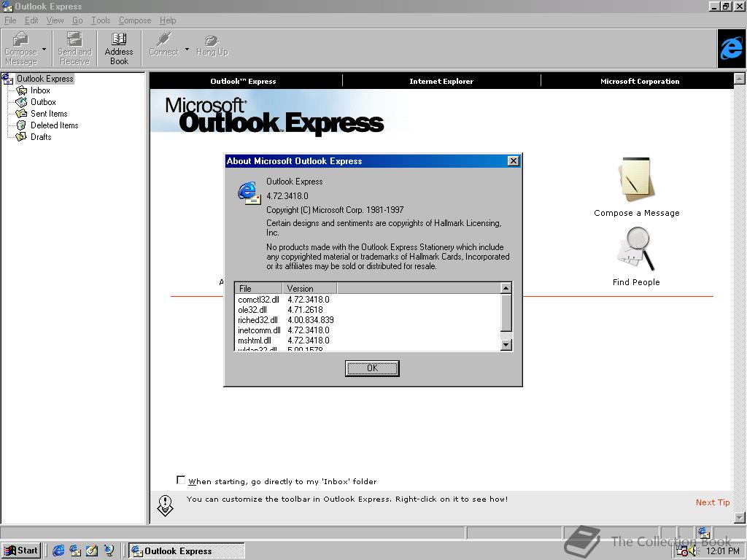
Task: Click OK in the About dialog
Action: (x=372, y=368)
